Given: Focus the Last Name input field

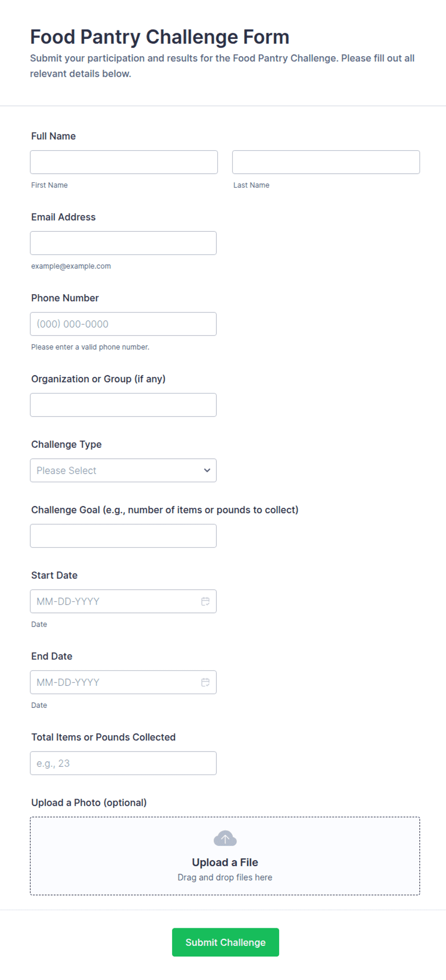Looking at the screenshot, I should pos(326,162).
